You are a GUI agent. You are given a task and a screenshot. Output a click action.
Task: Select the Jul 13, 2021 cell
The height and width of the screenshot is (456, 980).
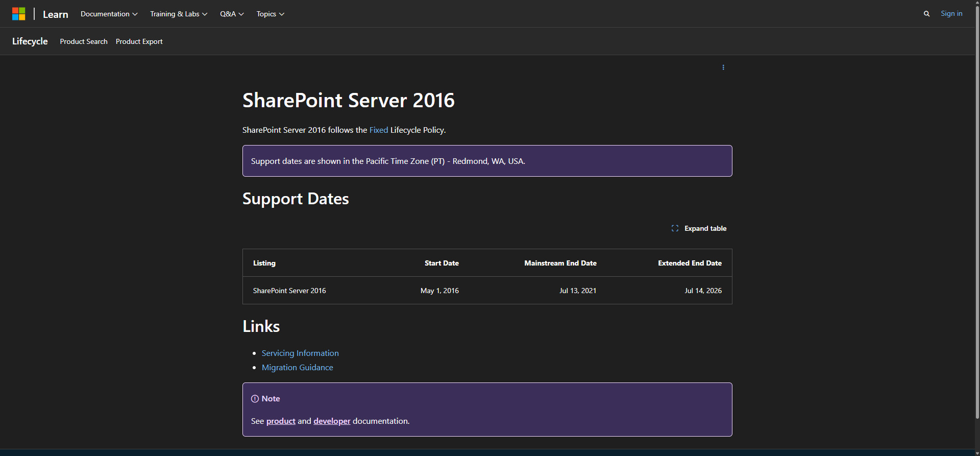tap(578, 291)
